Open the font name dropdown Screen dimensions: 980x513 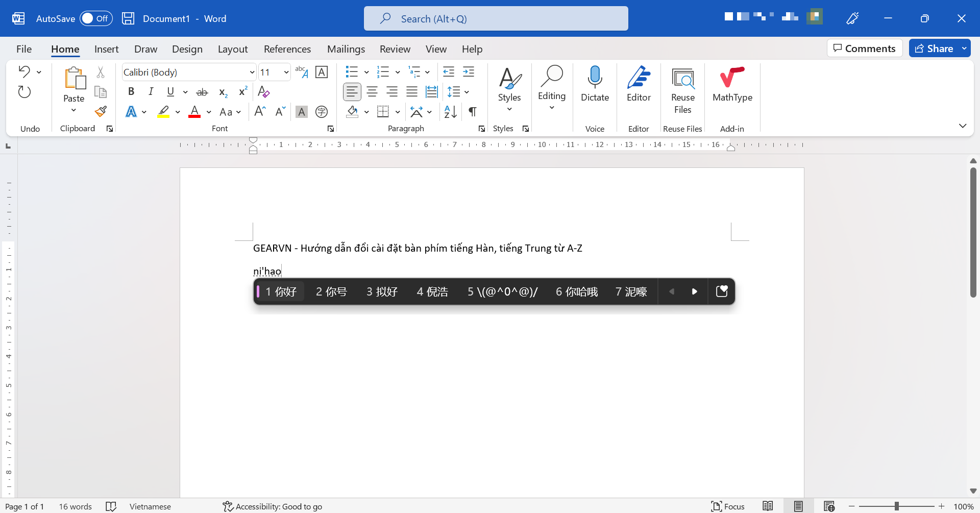[x=252, y=72]
